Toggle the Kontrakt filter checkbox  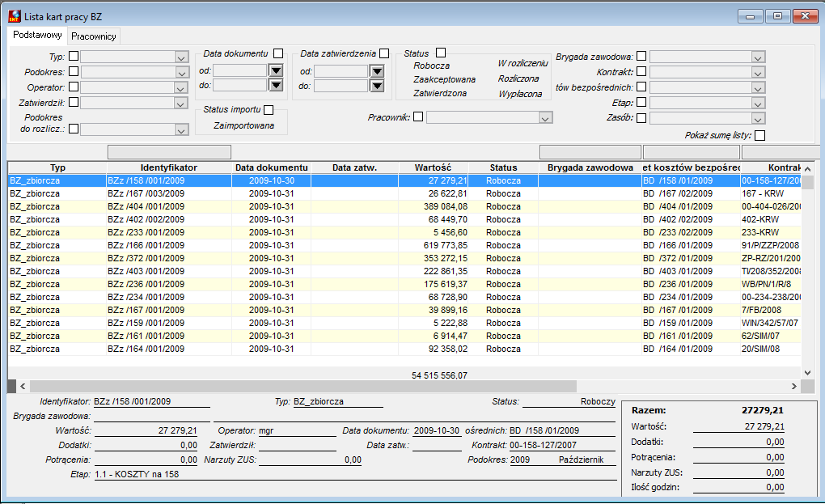[641, 71]
